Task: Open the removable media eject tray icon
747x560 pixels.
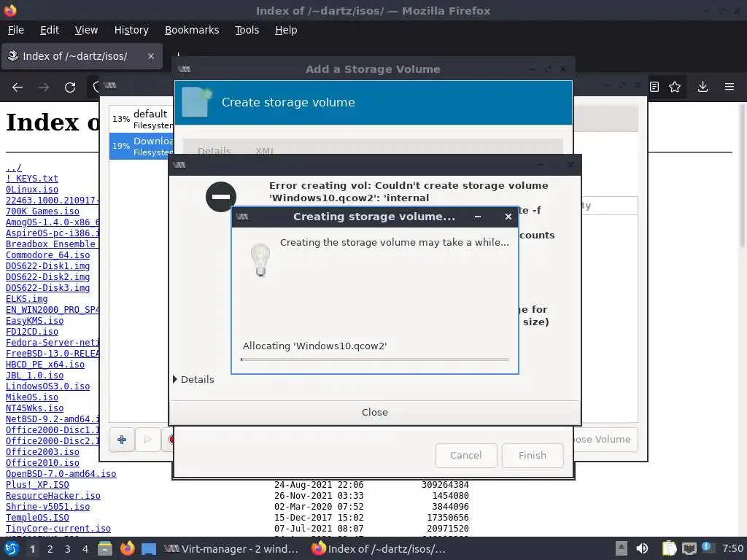Action: coord(622,548)
